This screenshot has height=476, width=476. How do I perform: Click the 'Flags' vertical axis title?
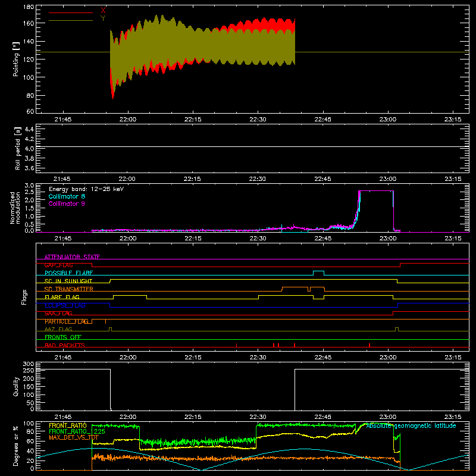(x=24, y=297)
